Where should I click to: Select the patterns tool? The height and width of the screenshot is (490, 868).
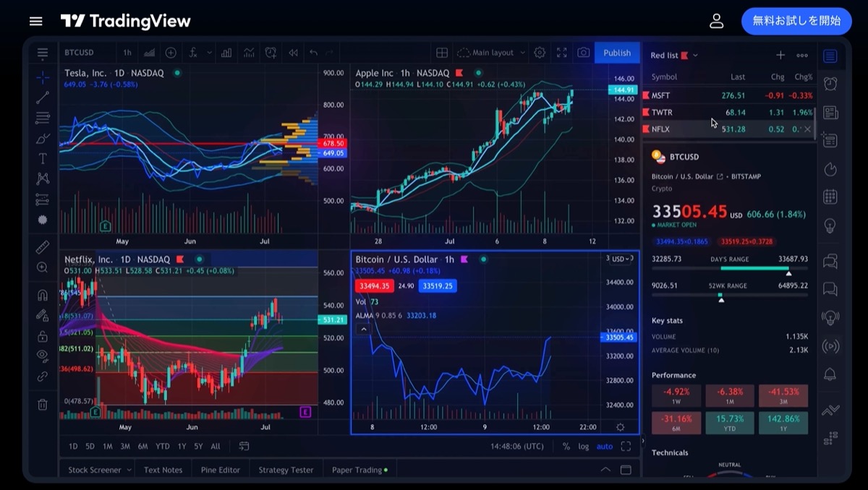click(43, 179)
